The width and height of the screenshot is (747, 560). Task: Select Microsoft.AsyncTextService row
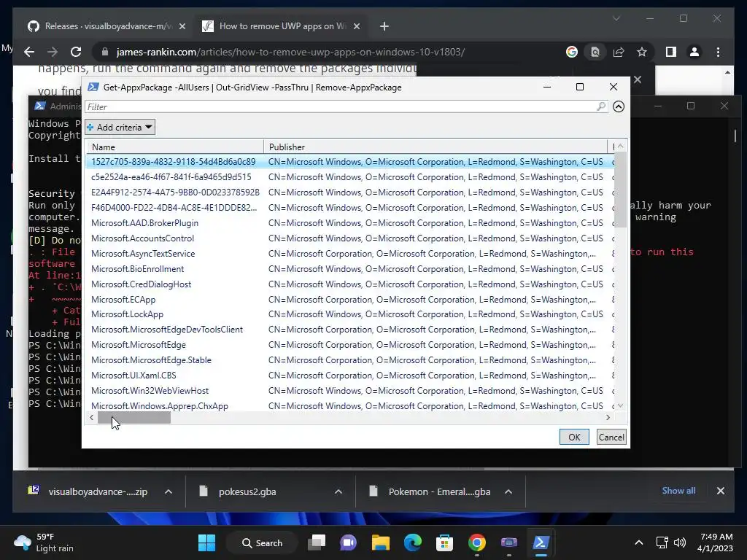(x=350, y=253)
